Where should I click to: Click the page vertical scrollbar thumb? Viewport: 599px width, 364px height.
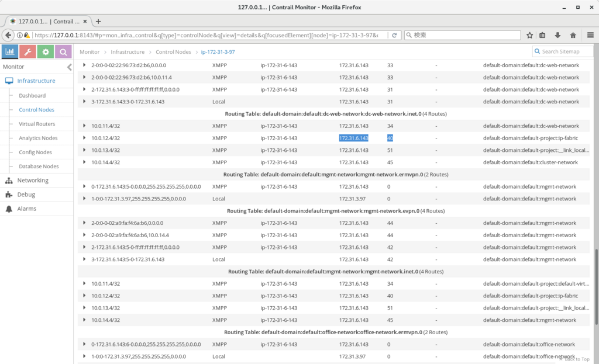pos(596,287)
